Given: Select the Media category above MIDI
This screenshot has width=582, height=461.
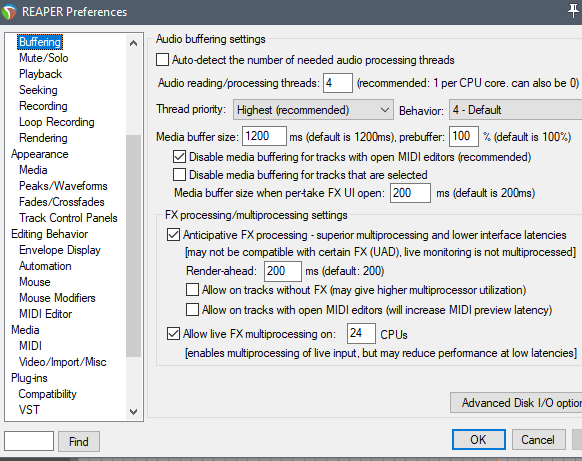Looking at the screenshot, I should pyautogui.click(x=25, y=330).
